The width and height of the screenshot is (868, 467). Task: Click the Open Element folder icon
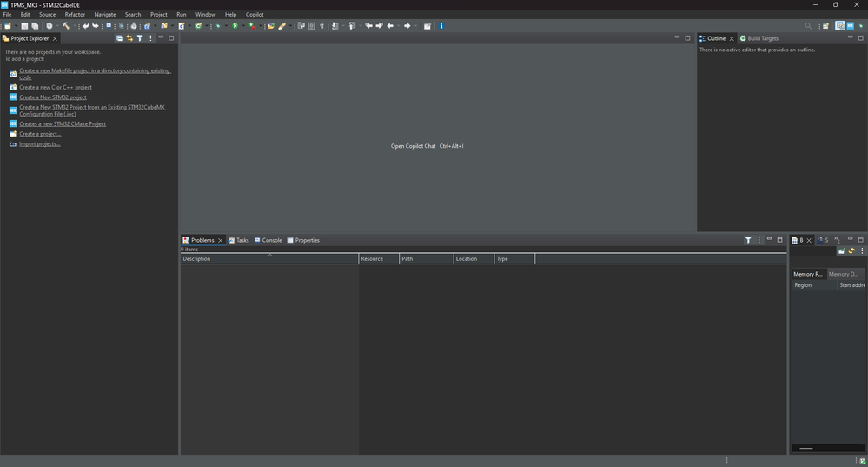point(271,26)
